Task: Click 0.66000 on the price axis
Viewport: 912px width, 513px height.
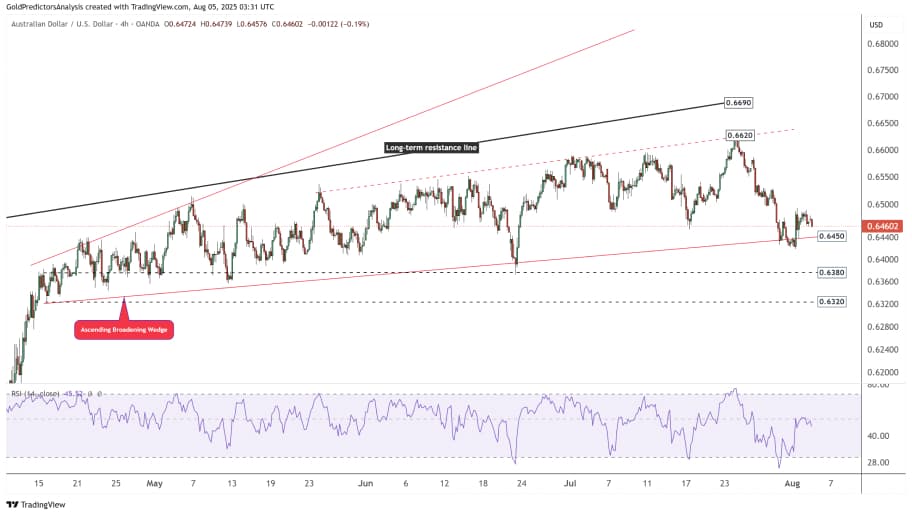Action: click(882, 150)
